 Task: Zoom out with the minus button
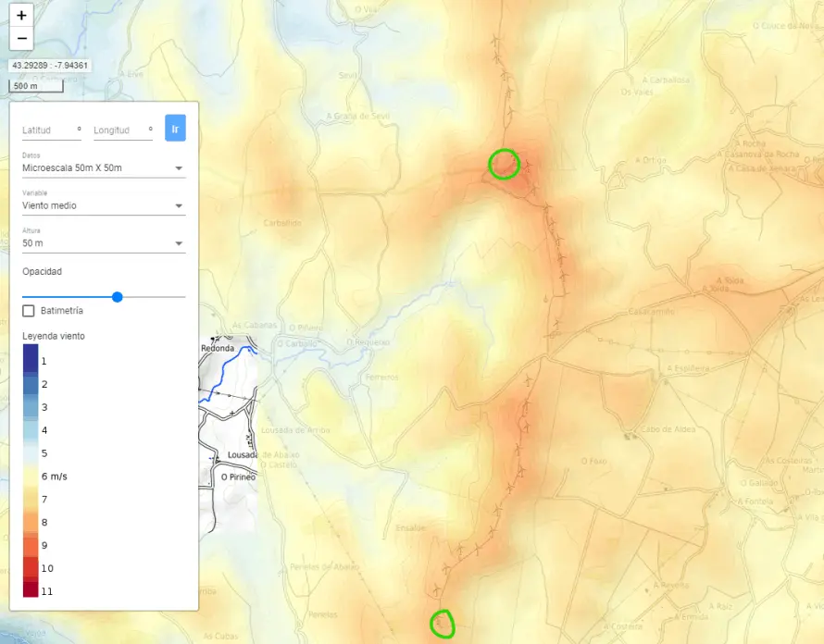click(x=21, y=39)
